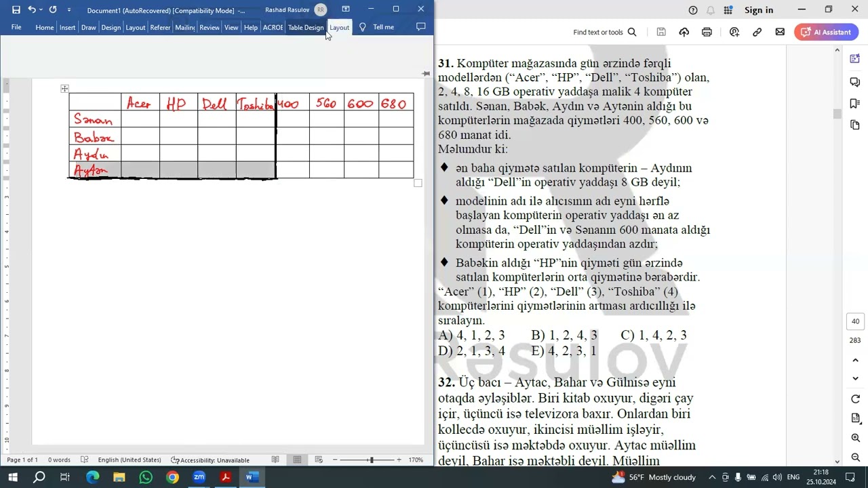Click the Toshiba column header cell
This screenshot has width=868, height=488.
tap(256, 103)
